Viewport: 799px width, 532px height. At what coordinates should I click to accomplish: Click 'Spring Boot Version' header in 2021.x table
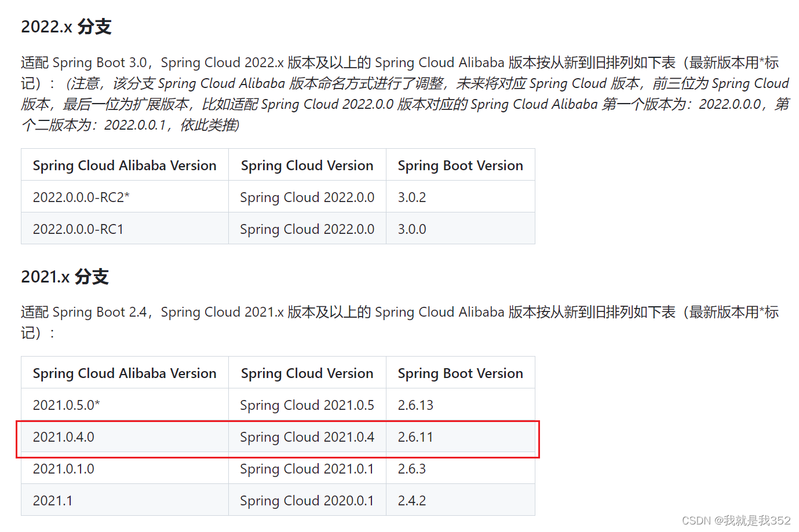click(x=461, y=373)
